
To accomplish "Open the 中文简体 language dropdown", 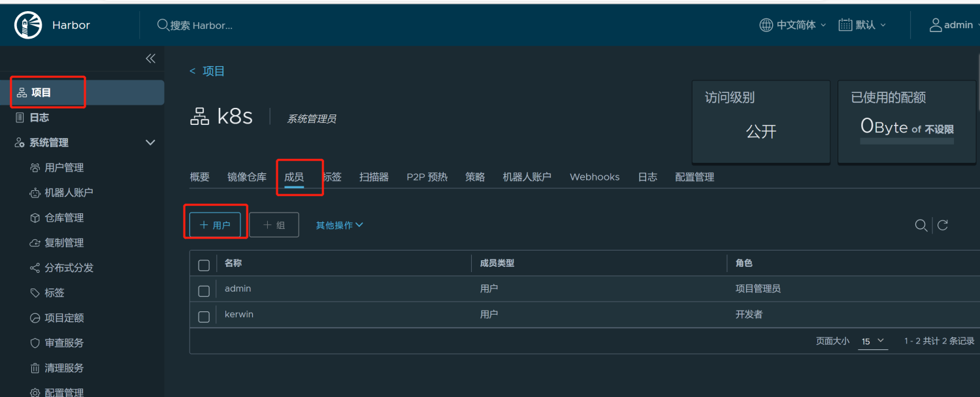I will click(x=793, y=25).
